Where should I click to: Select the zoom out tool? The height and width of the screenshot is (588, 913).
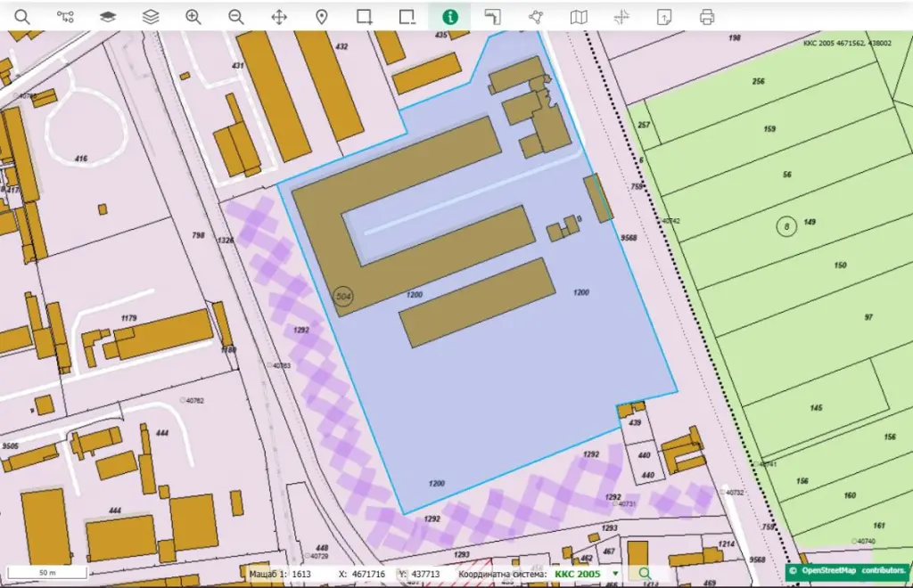tap(235, 16)
